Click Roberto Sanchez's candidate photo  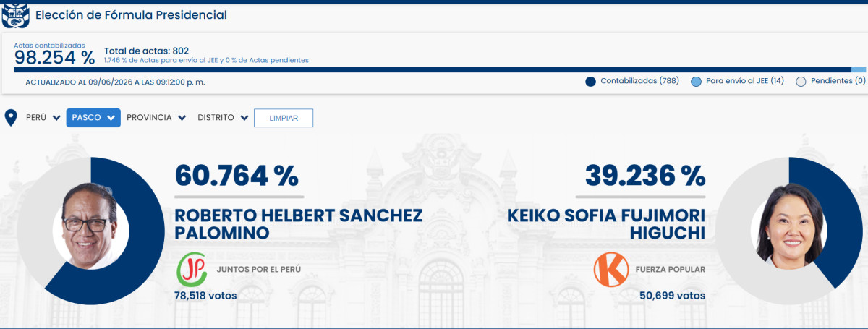click(90, 226)
